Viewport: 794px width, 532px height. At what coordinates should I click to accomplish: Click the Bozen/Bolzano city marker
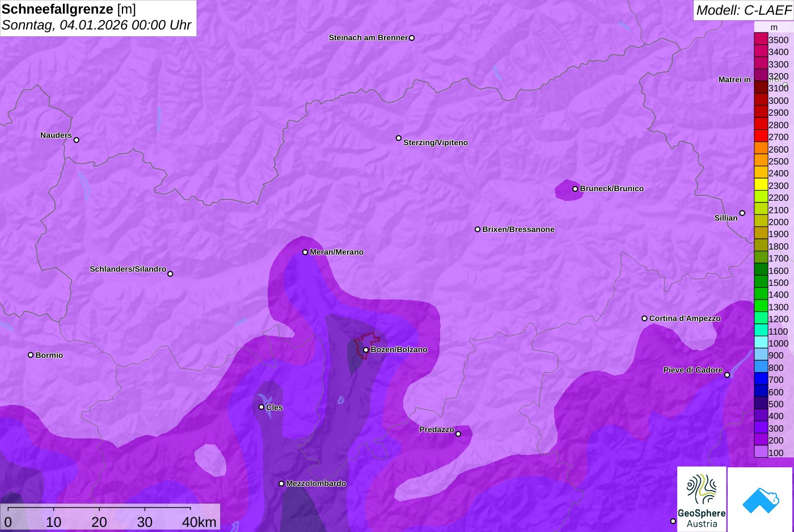pos(366,350)
